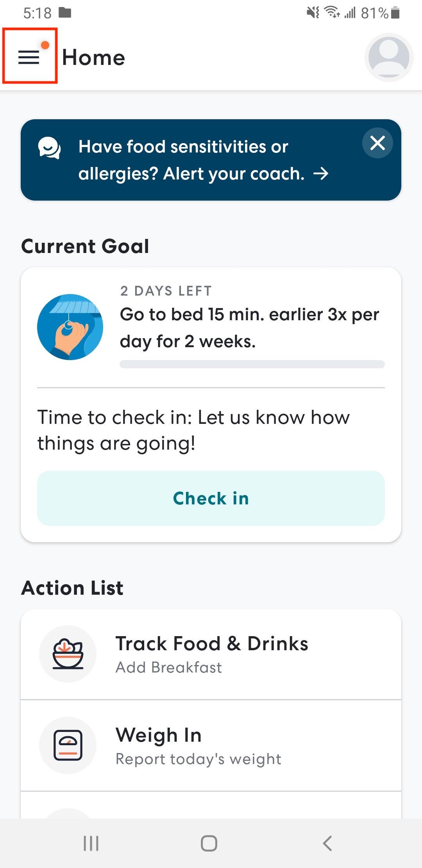The image size is (422, 868).
Task: Tap the food bowl icon
Action: coord(68,654)
